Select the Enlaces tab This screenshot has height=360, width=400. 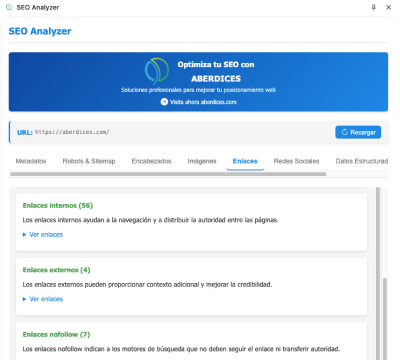245,161
